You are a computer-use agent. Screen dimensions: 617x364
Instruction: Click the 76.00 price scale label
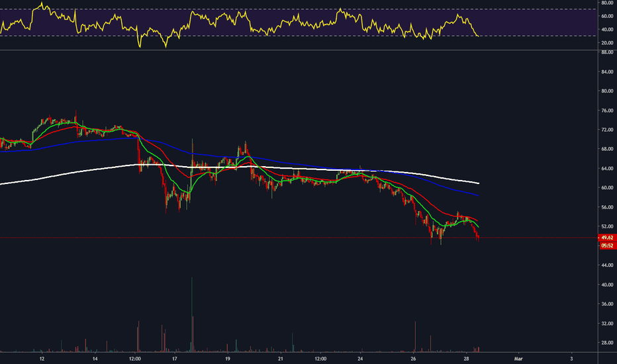[607, 111]
